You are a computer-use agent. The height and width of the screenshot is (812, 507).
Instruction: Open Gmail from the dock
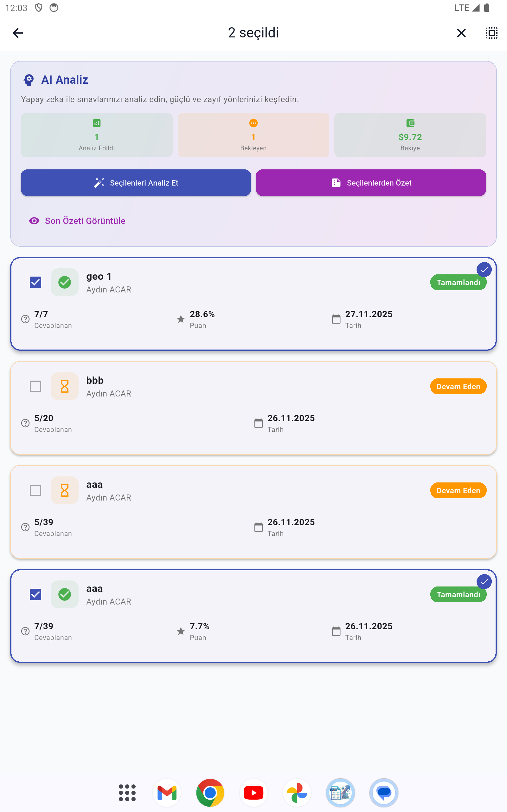coord(167,793)
